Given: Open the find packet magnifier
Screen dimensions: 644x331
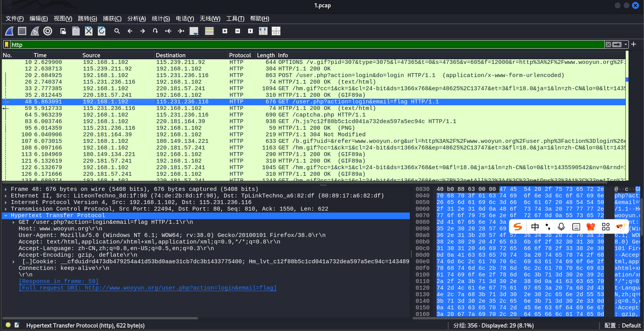Looking at the screenshot, I should 117,31.
